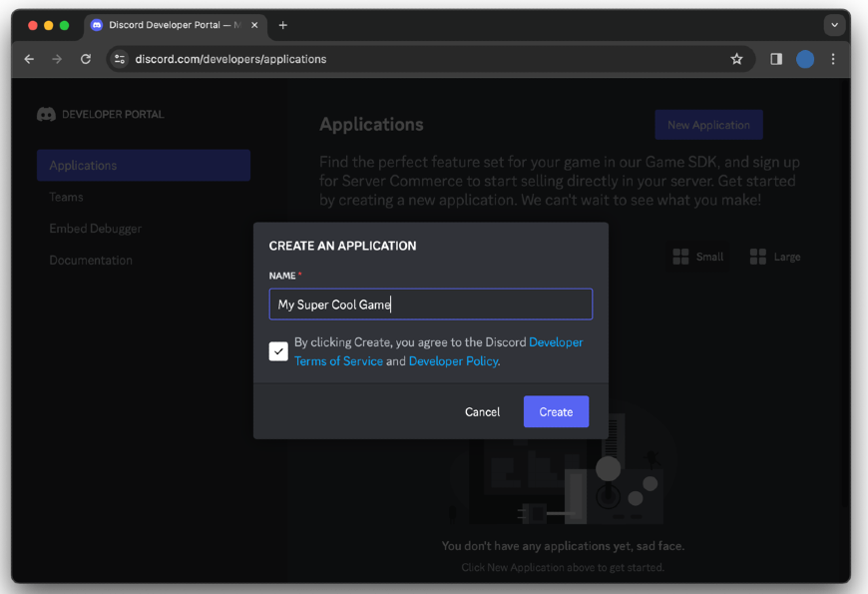
Task: Switch application cards to Large view
Action: pyautogui.click(x=775, y=257)
